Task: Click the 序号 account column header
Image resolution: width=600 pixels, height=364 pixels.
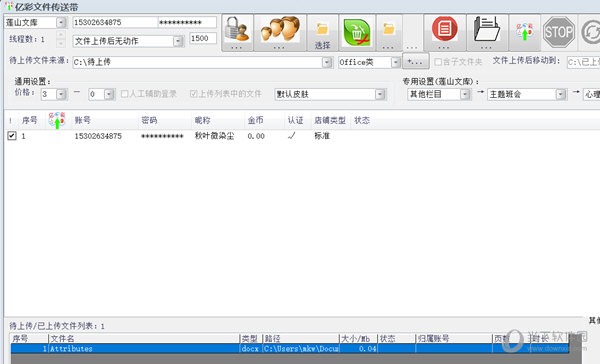Action: (29, 120)
